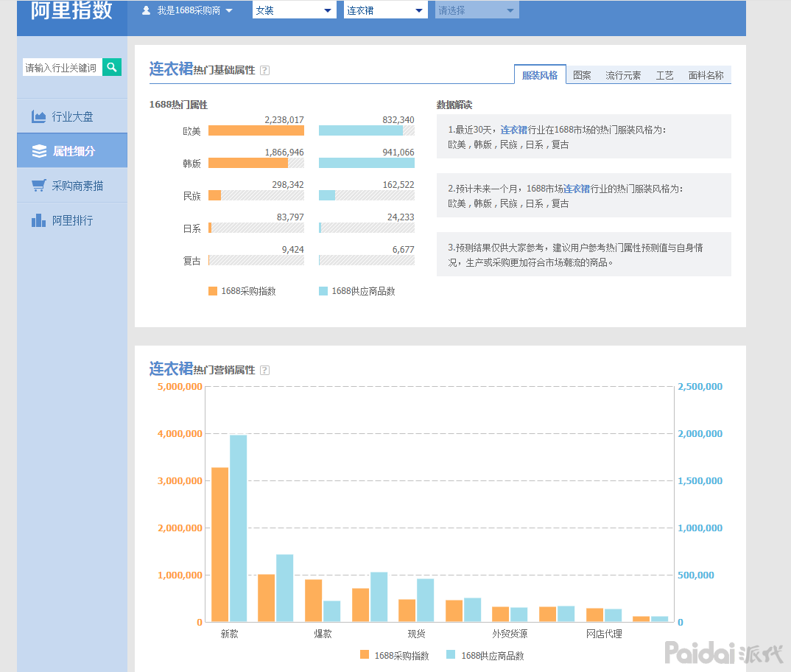Toggle 1688采购指数 legend under the marketing chart

click(x=395, y=655)
